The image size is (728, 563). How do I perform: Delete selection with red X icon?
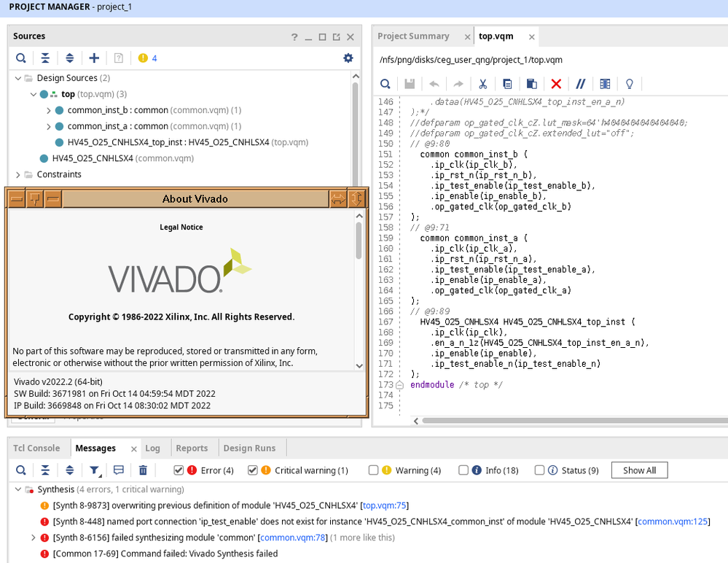(x=556, y=84)
